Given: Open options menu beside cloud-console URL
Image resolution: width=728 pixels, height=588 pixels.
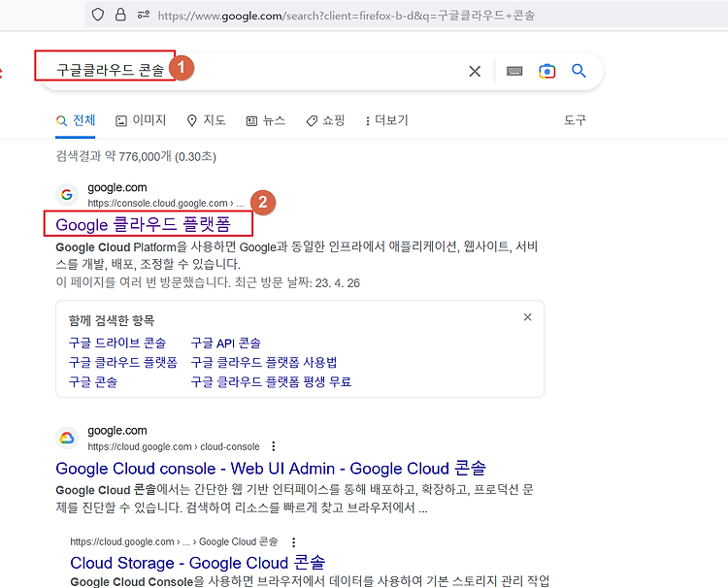Looking at the screenshot, I should (x=274, y=446).
